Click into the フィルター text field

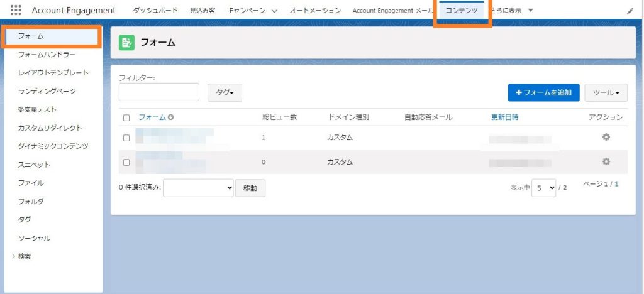coord(159,92)
